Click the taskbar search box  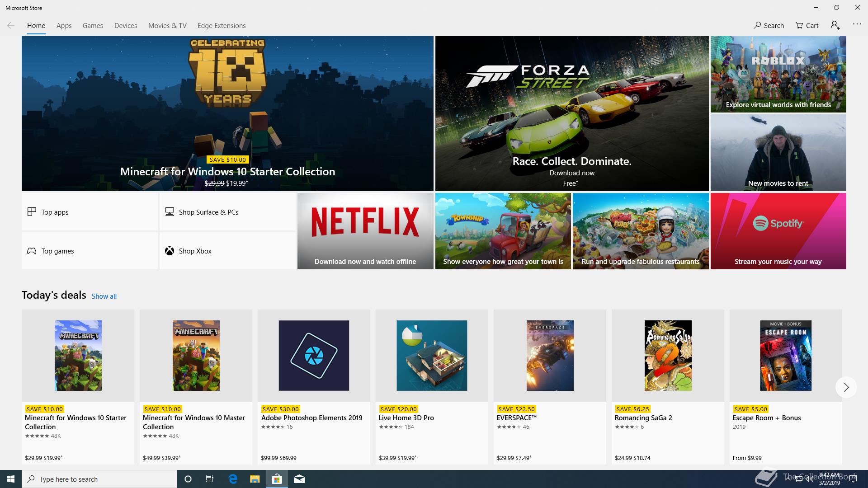[99, 479]
